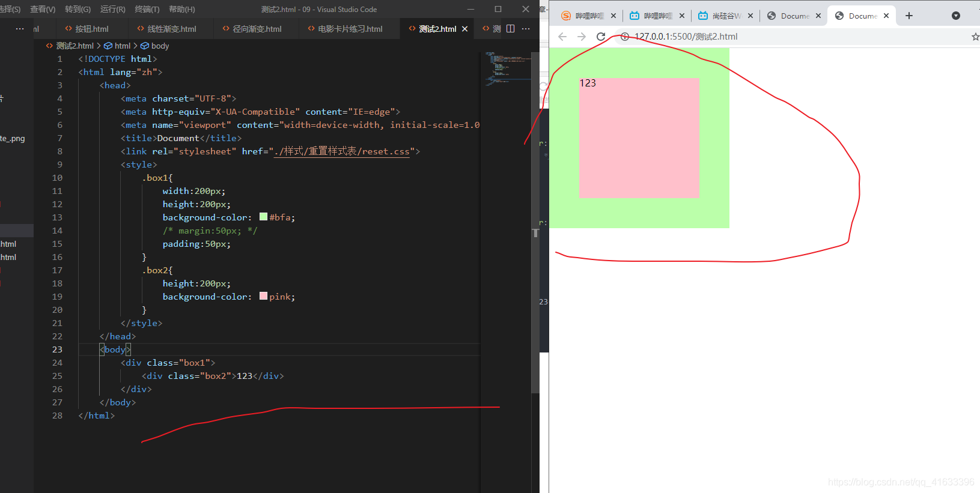Viewport: 980px width, 493px height.
Task: Close the VS Code window
Action: coord(526,9)
